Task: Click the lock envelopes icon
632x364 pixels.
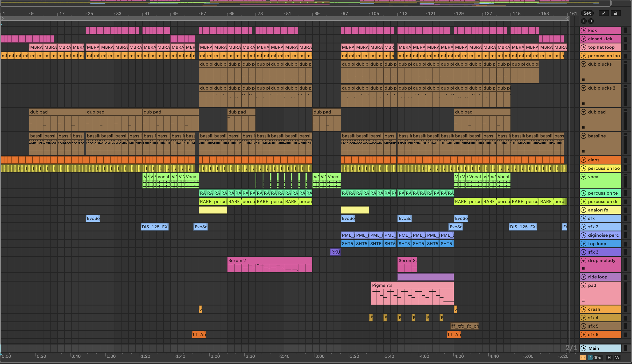Action: pyautogui.click(x=616, y=13)
